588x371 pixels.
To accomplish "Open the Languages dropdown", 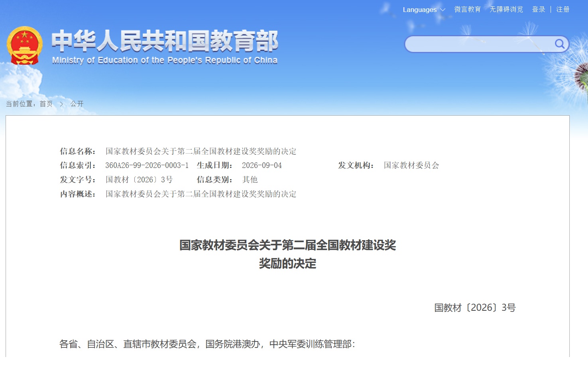I will coord(424,10).
